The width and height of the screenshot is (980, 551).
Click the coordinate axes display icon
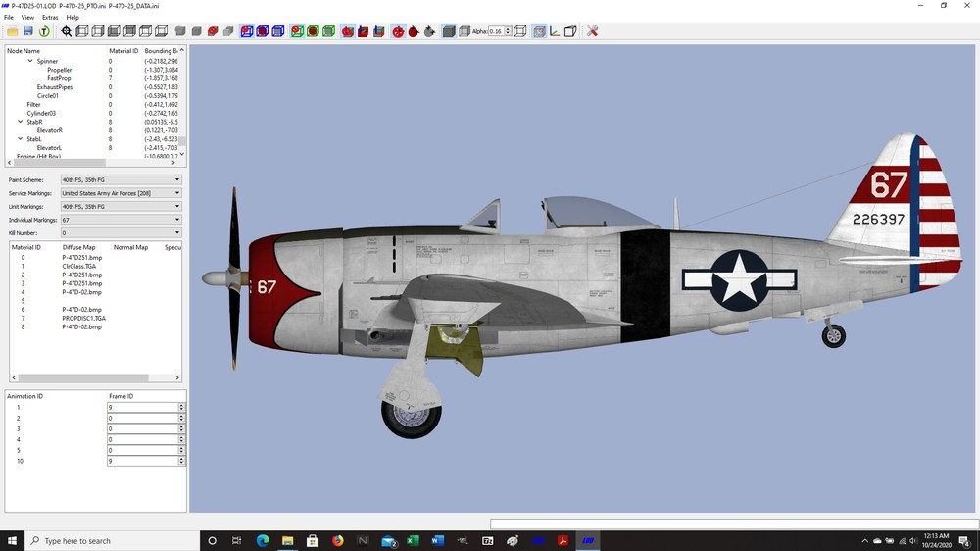tap(555, 31)
